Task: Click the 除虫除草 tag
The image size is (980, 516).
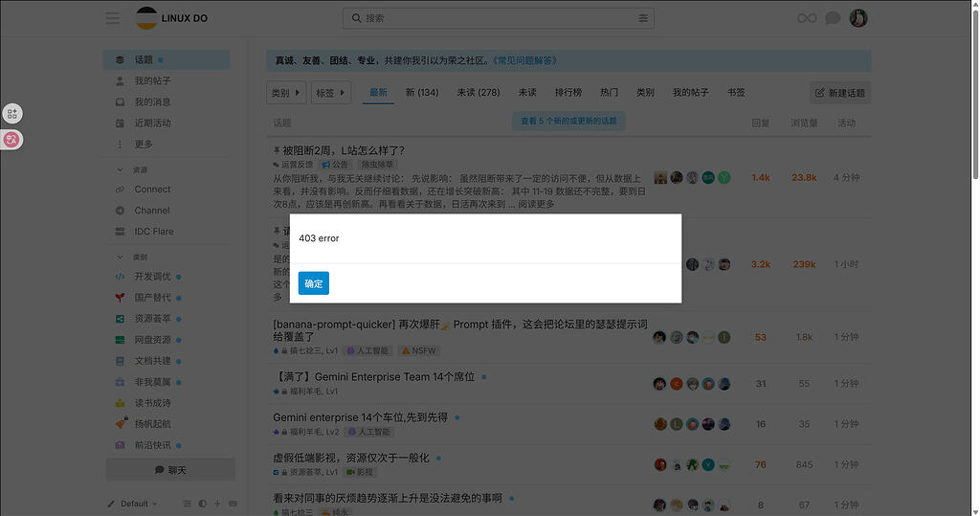Action: tap(377, 165)
